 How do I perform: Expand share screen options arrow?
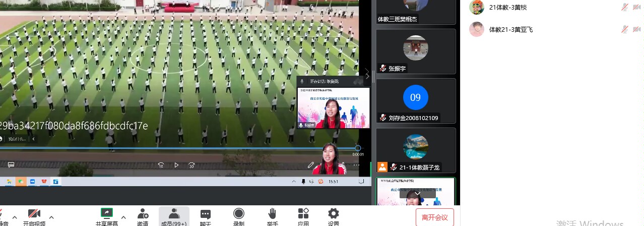pyautogui.click(x=123, y=217)
